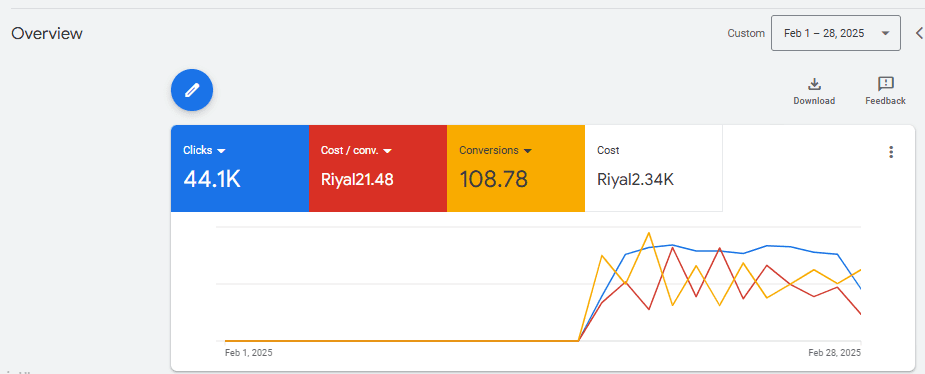925x374 pixels.
Task: Select the yellow 108.78 conversions card
Action: tap(516, 168)
